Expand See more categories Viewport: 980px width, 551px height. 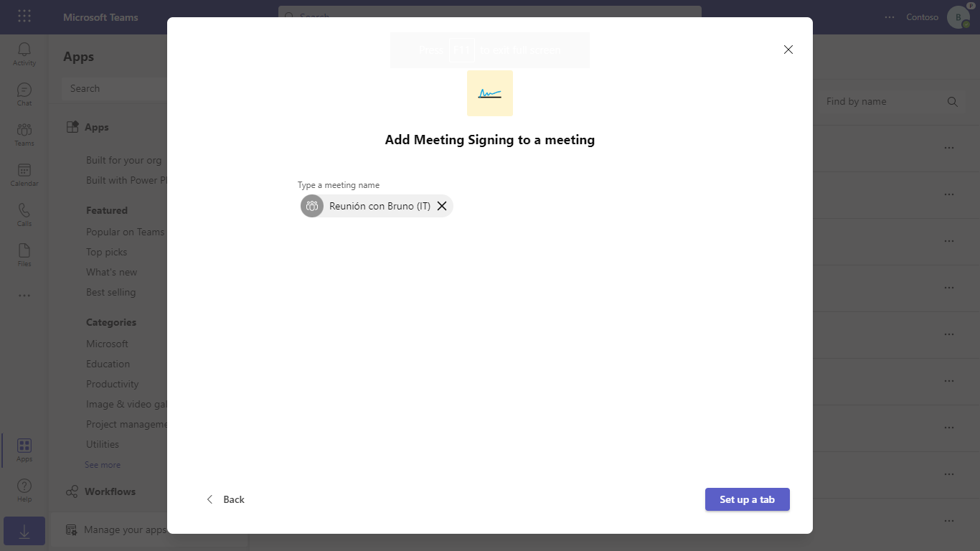tap(103, 464)
